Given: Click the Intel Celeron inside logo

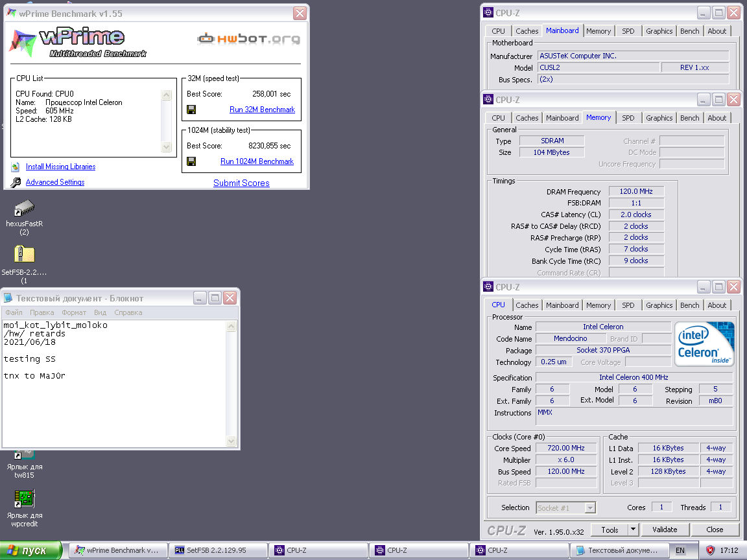Looking at the screenshot, I should (x=705, y=344).
